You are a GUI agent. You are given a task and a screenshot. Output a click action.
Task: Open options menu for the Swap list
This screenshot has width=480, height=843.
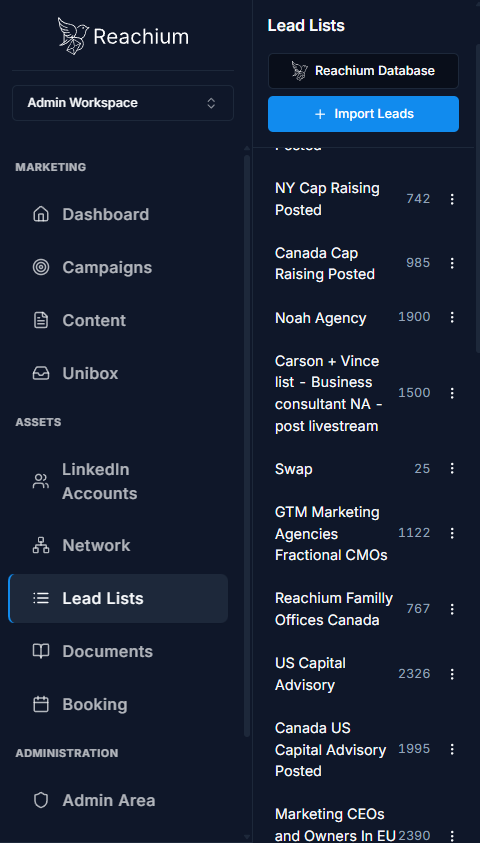click(x=452, y=468)
